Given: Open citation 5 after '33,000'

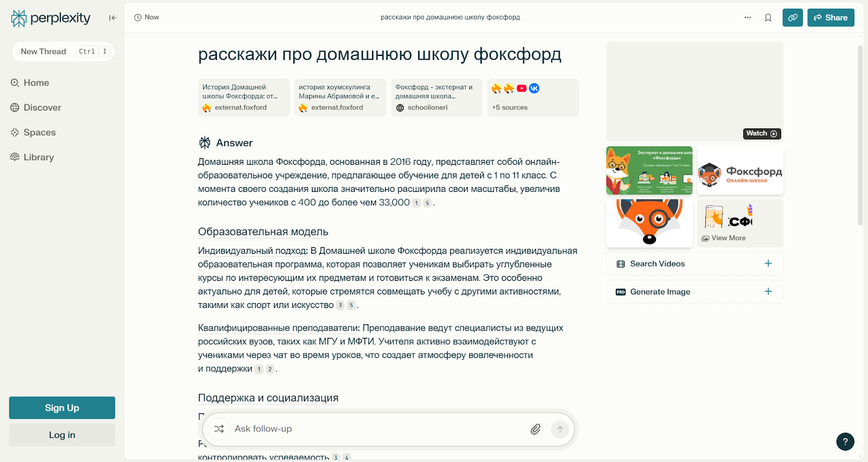Looking at the screenshot, I should (427, 203).
